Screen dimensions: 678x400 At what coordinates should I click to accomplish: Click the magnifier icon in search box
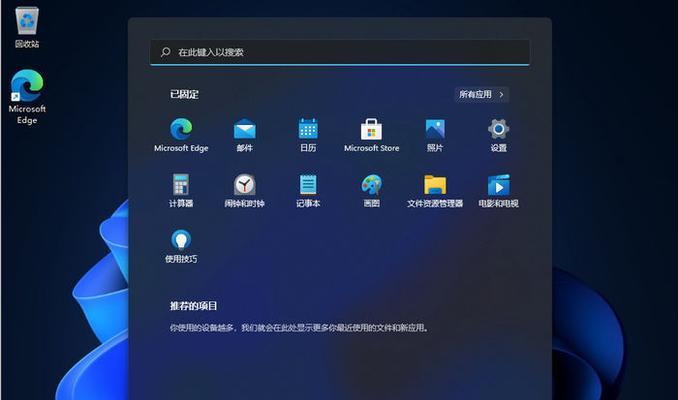pyautogui.click(x=165, y=52)
